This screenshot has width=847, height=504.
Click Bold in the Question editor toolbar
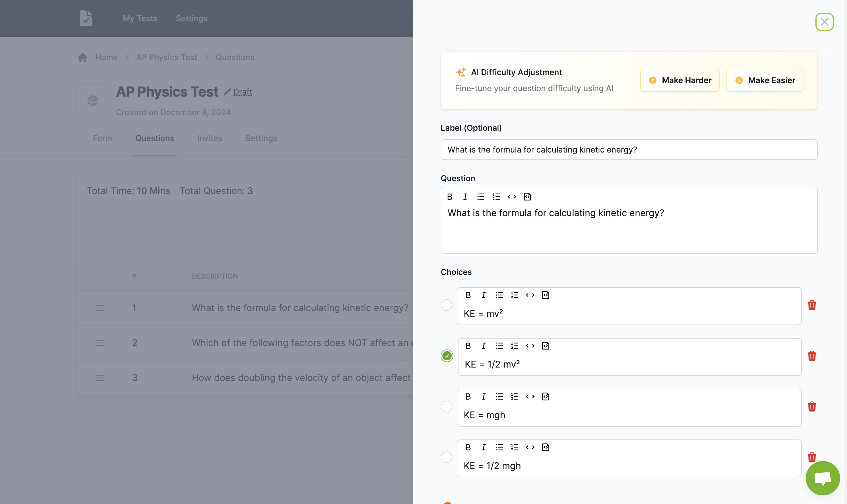449,197
